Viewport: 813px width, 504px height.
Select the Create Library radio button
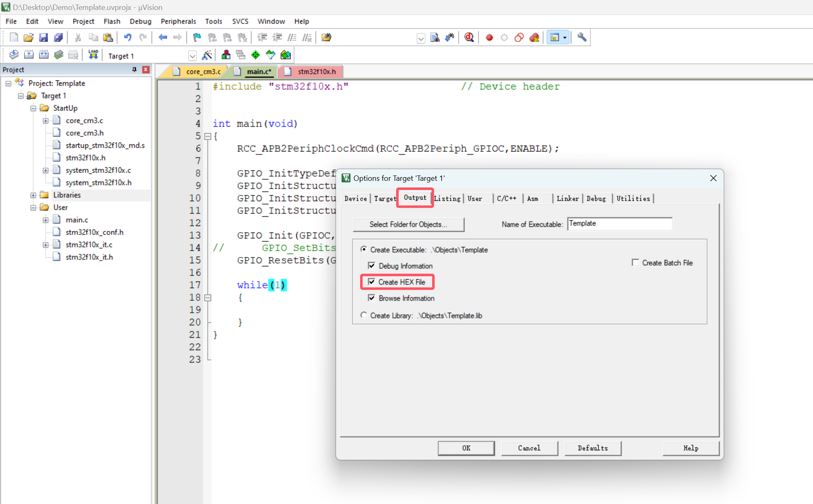(363, 315)
